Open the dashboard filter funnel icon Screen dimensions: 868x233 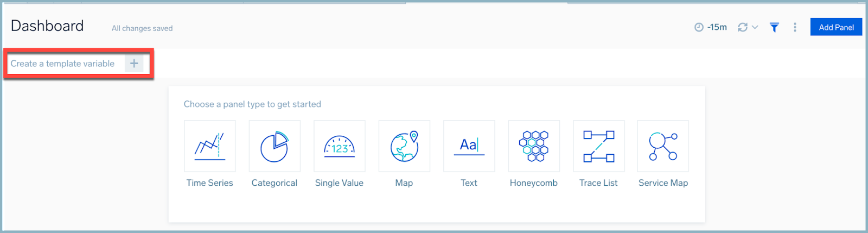point(774,27)
